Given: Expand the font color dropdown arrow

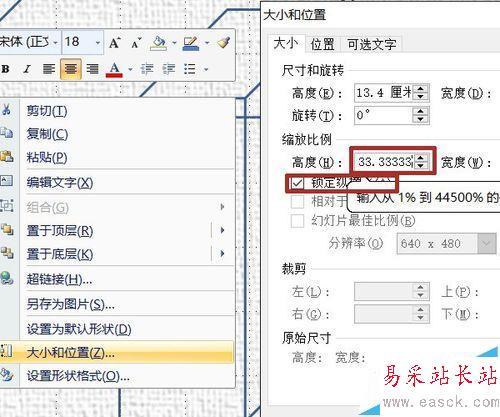Looking at the screenshot, I should 130,69.
